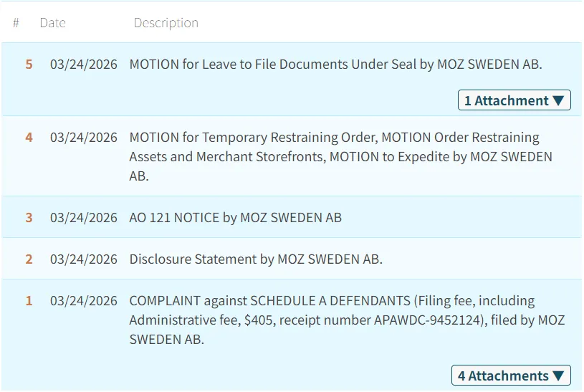Open the Disclosure Statement by MOZ SWEDEN AB

pyautogui.click(x=256, y=259)
